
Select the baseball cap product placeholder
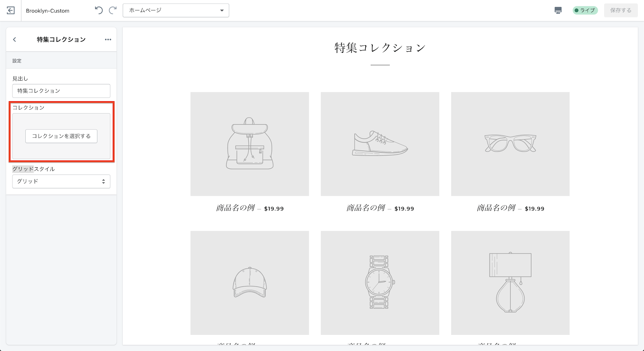[x=250, y=282]
